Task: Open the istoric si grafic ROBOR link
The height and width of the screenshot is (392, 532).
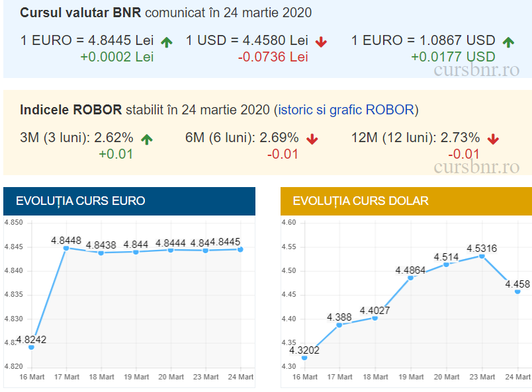Action: click(347, 109)
